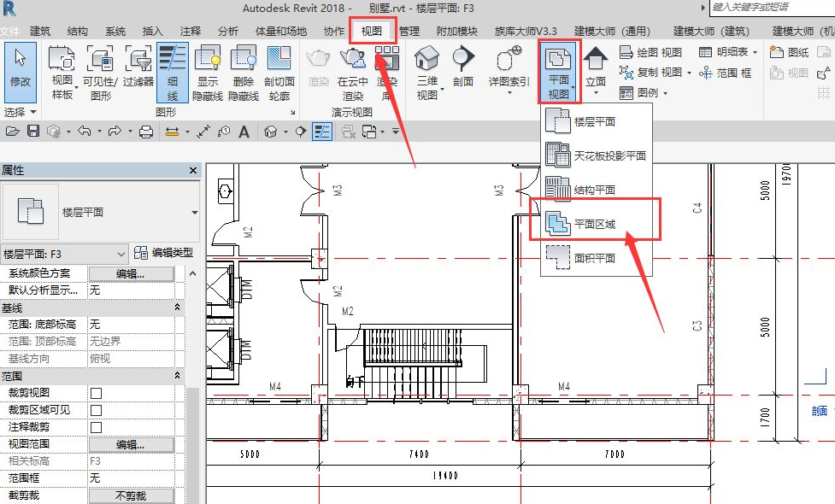Toggle Thin Lines (细线) mode
This screenshot has height=504, width=835.
tap(172, 73)
